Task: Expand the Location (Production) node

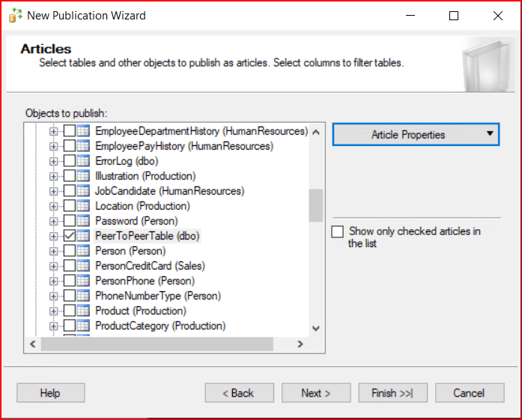Action: (53, 206)
